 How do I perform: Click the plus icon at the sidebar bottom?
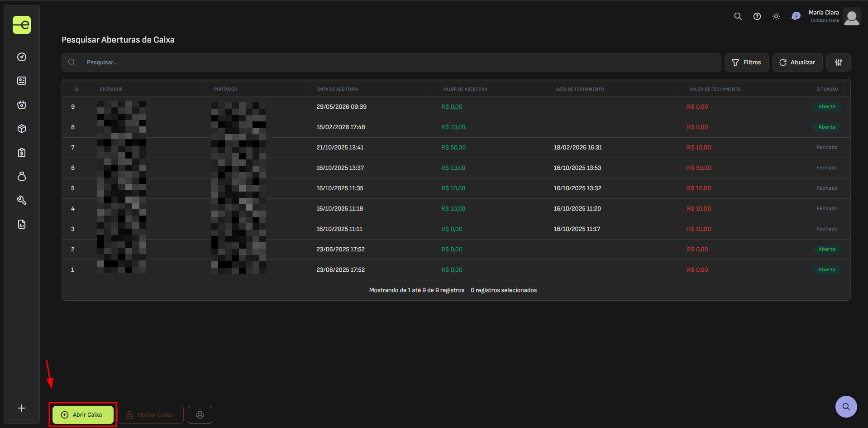point(22,408)
